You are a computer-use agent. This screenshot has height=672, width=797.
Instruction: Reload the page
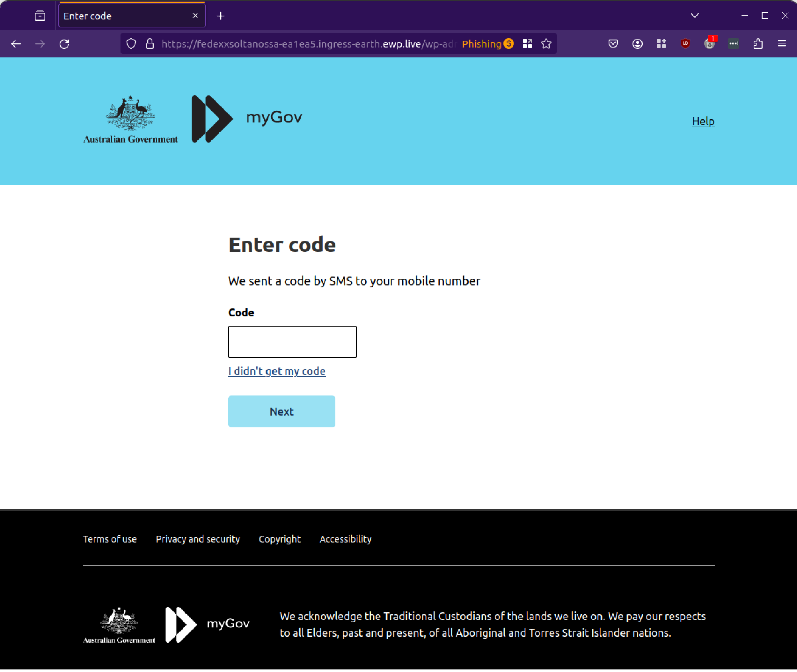click(64, 43)
